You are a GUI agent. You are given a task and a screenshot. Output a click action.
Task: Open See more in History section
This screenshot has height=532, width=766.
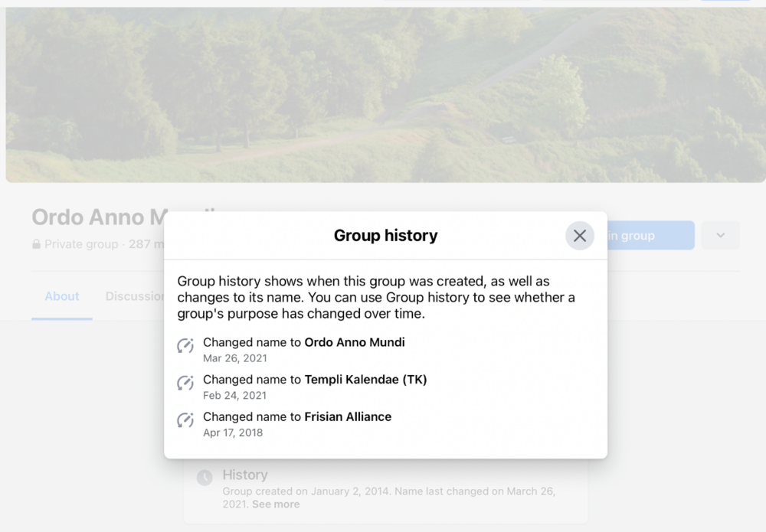(x=276, y=504)
